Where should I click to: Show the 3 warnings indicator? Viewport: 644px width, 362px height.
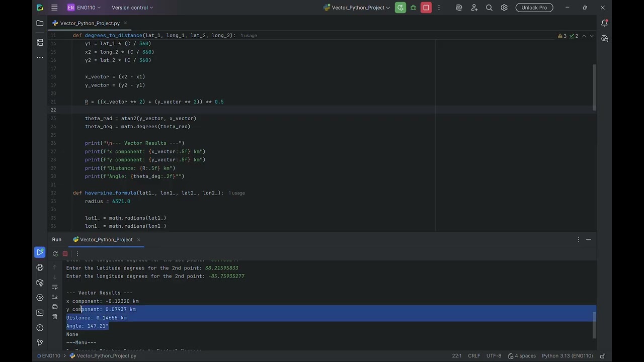(x=562, y=36)
